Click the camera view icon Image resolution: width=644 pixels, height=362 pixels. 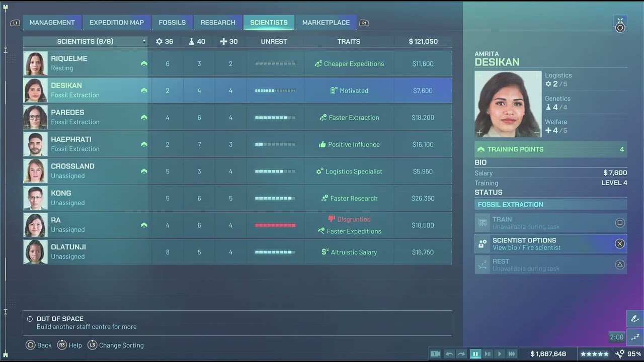436,354
